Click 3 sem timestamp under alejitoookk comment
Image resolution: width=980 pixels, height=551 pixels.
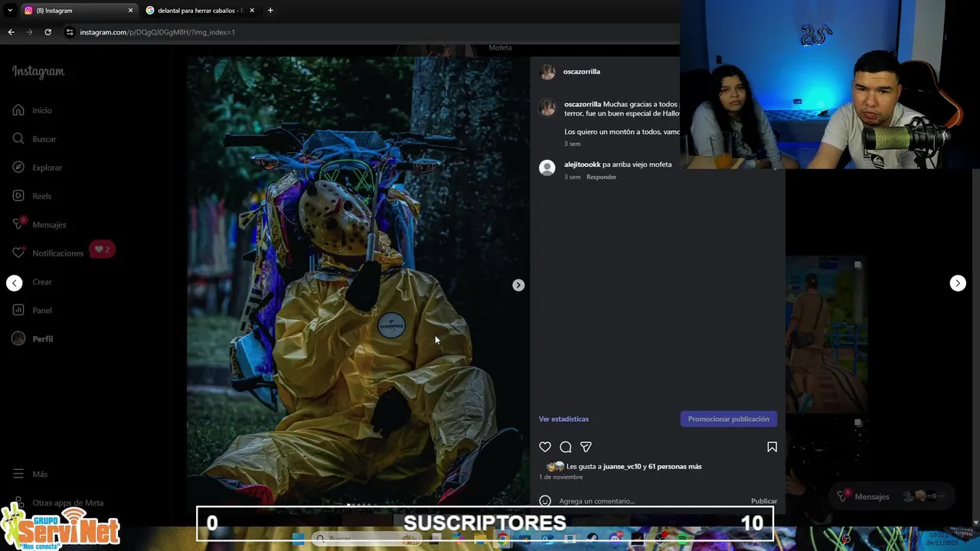point(572,177)
